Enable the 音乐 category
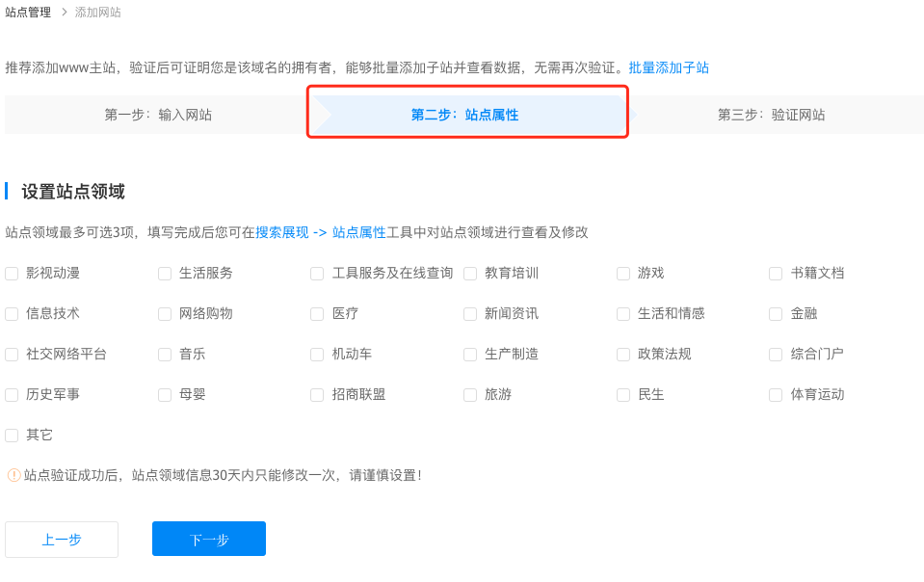924x582 pixels. (x=164, y=354)
